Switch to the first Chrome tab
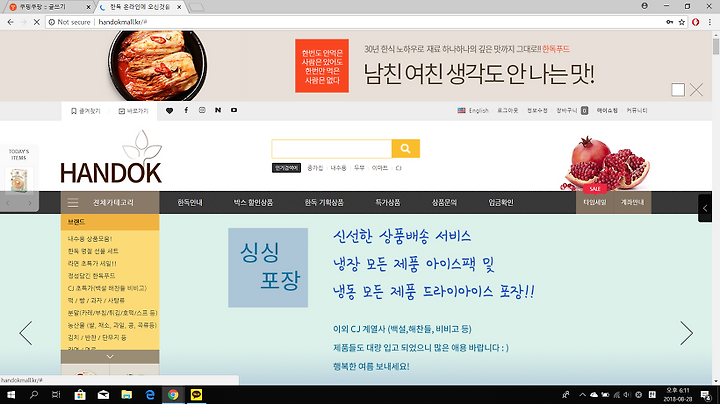Image resolution: width=720 pixels, height=404 pixels. 50,7
